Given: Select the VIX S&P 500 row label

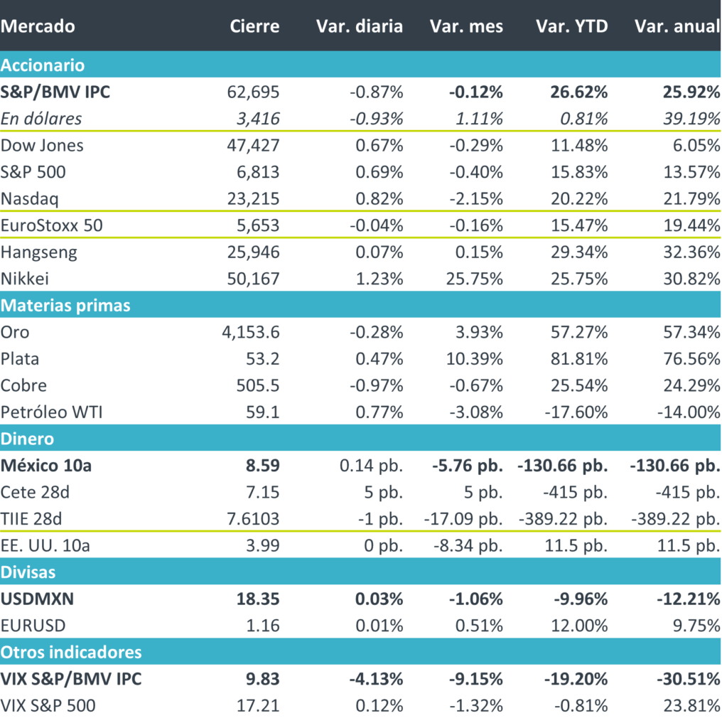Looking at the screenshot, I should (48, 706).
